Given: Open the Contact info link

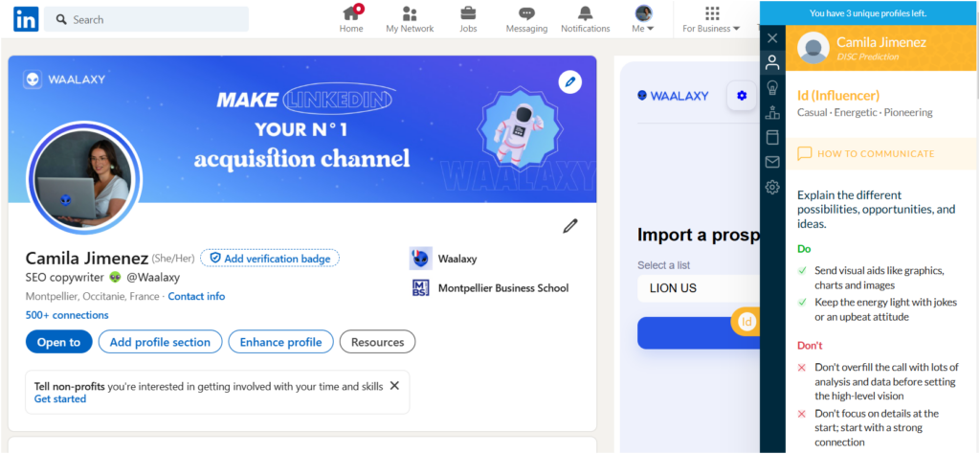Looking at the screenshot, I should coord(196,296).
